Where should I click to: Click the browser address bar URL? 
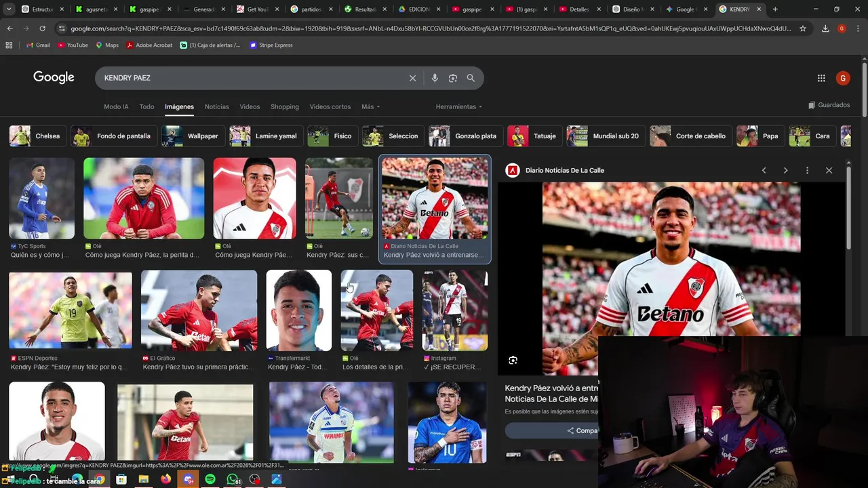pyautogui.click(x=431, y=28)
